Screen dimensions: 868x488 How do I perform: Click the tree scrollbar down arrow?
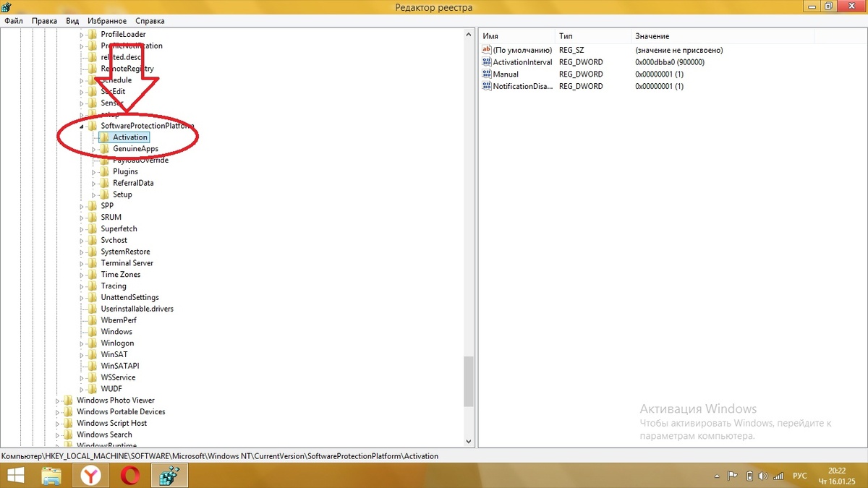469,440
